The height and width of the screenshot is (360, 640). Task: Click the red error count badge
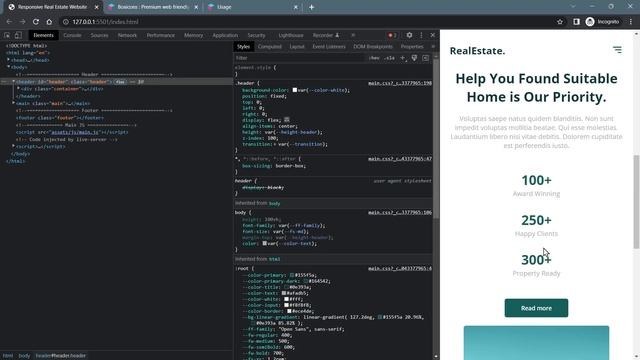(x=392, y=36)
